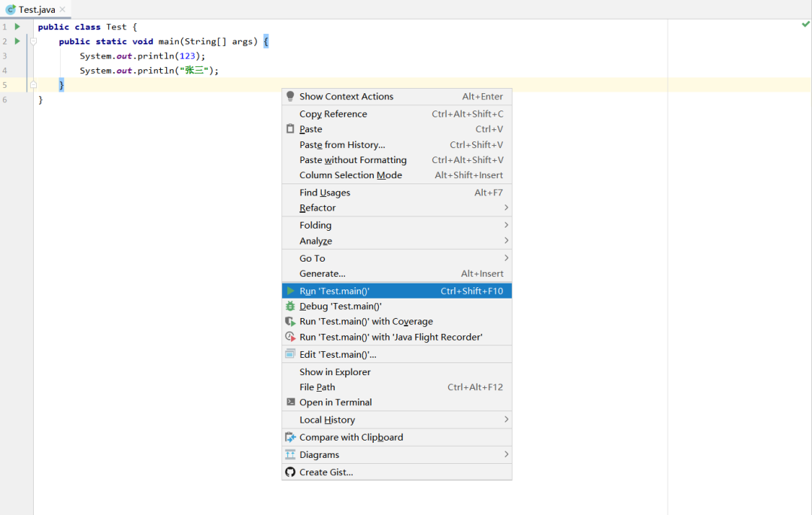812x515 pixels.
Task: Click the terminal icon for Open in Terminal
Action: click(x=290, y=402)
